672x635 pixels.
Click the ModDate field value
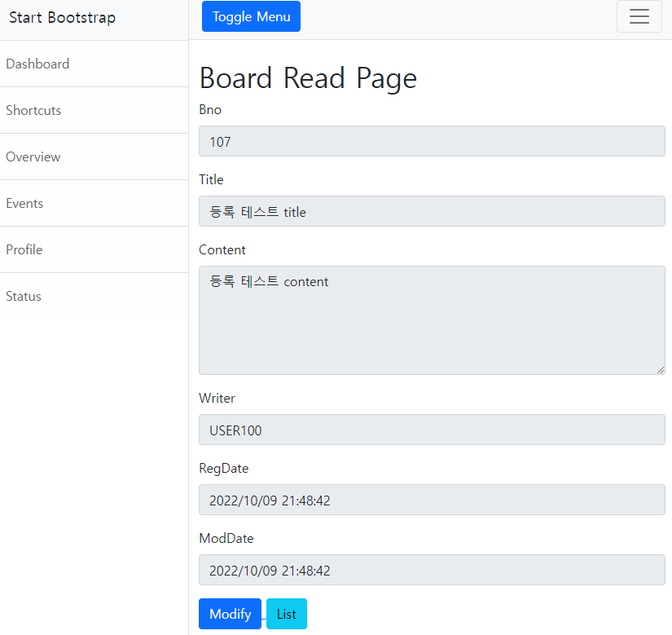tap(432, 570)
